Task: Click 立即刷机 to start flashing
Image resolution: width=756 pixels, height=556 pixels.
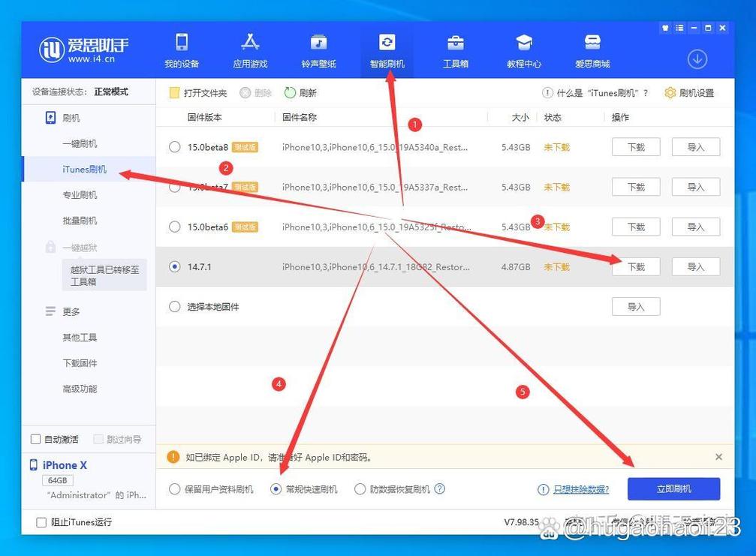Action: (x=673, y=488)
